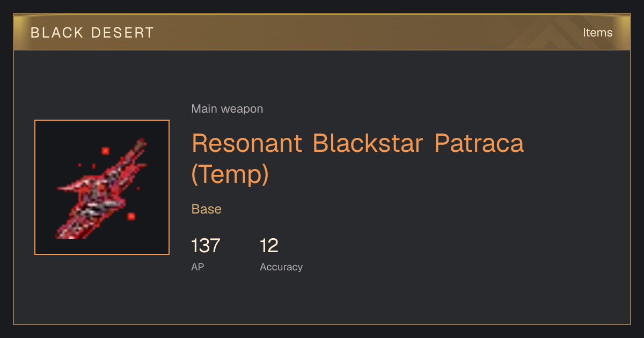Viewport: 644px width, 338px height.
Task: Click the AP stat label
Action: [x=197, y=267]
